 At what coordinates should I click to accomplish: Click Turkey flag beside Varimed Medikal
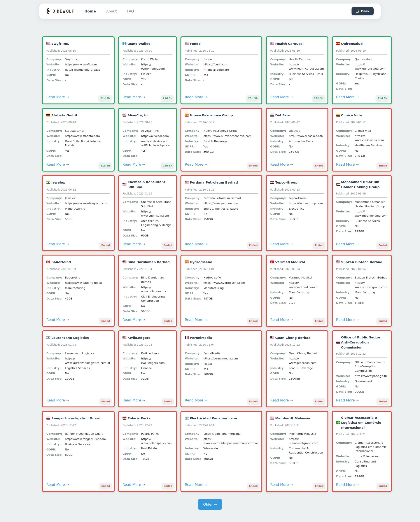click(x=272, y=262)
